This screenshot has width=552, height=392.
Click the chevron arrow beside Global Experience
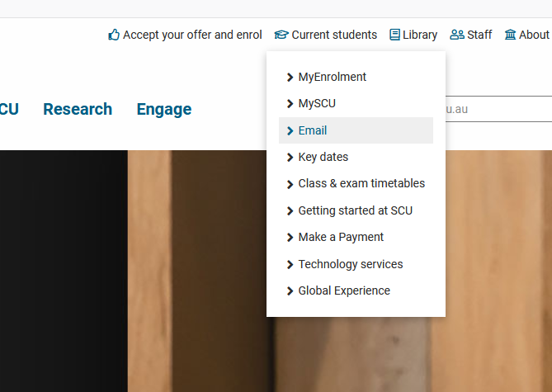pyautogui.click(x=290, y=291)
